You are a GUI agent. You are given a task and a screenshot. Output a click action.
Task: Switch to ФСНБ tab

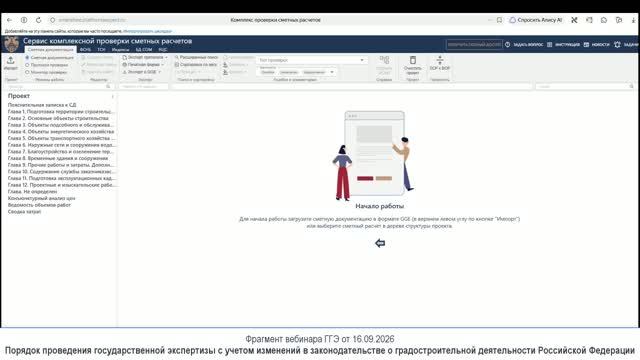click(x=85, y=49)
